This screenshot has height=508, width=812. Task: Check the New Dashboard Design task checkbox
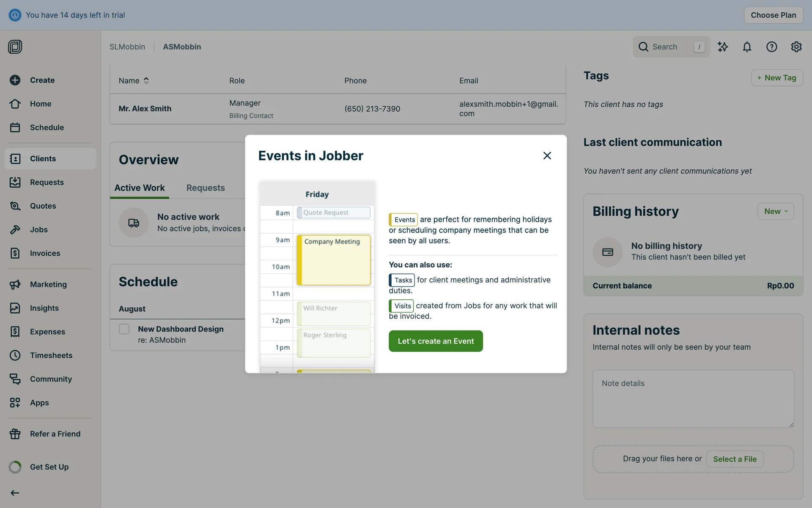tap(124, 329)
